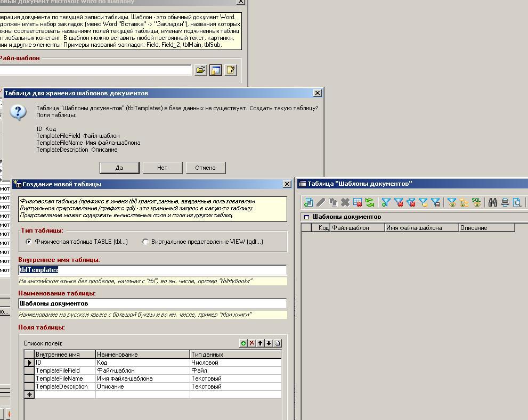
Task: Collapse the Шаблоны документов grid header
Action: coord(306,217)
